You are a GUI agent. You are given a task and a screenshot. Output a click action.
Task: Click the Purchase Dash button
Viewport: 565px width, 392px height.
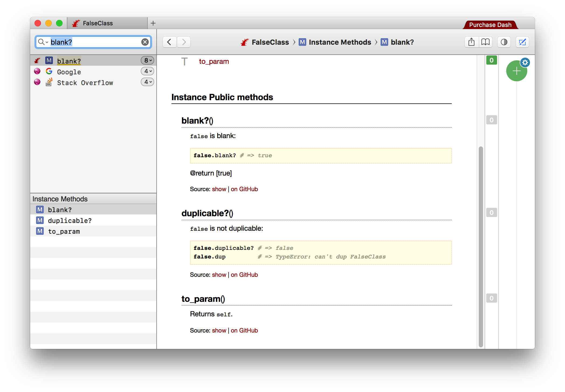(490, 25)
